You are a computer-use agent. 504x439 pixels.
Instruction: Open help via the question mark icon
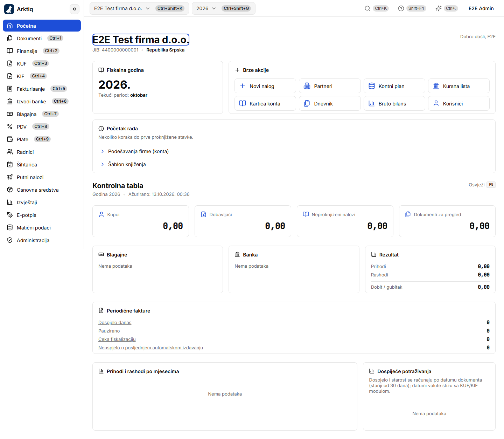pyautogui.click(x=401, y=8)
